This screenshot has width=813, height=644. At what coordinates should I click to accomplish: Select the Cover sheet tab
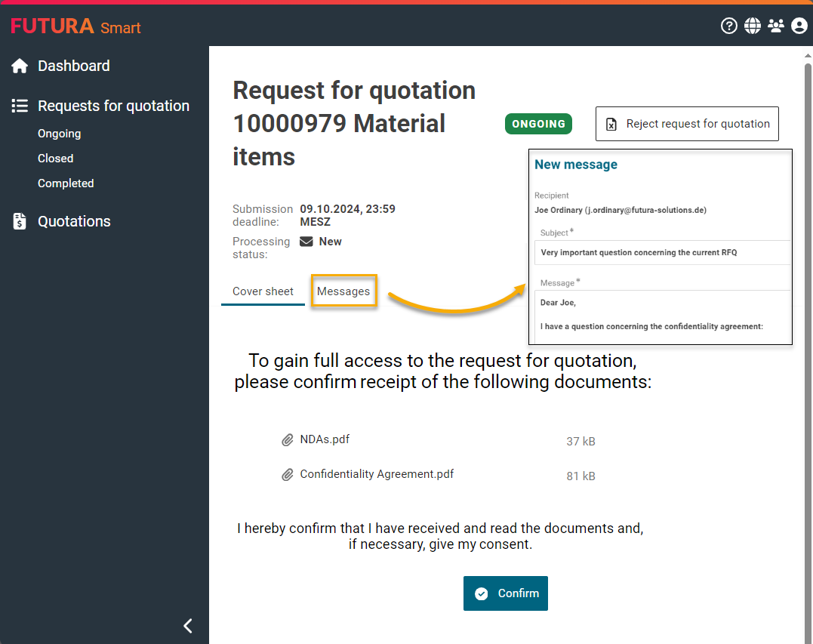[263, 291]
